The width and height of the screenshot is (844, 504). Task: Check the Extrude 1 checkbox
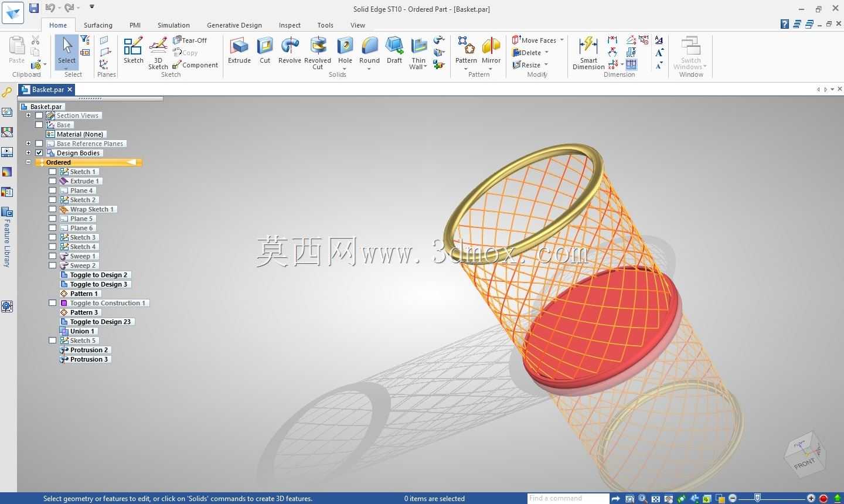(53, 181)
